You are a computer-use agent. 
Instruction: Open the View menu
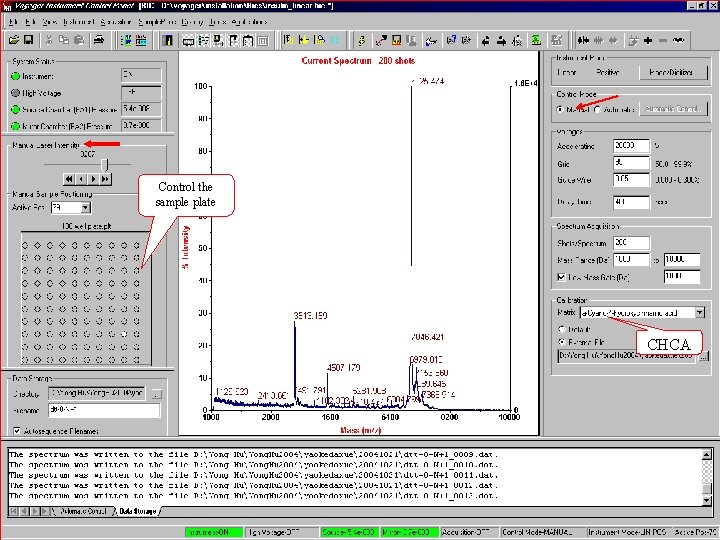(50, 22)
